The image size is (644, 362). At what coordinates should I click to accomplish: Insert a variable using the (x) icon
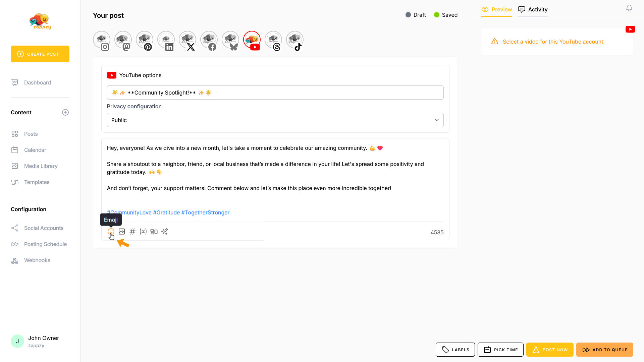[x=143, y=232]
